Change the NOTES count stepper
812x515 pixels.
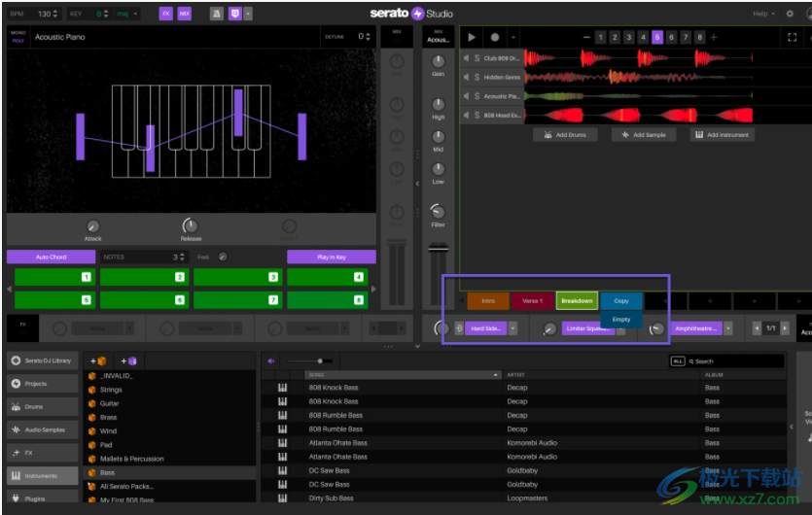[182, 257]
